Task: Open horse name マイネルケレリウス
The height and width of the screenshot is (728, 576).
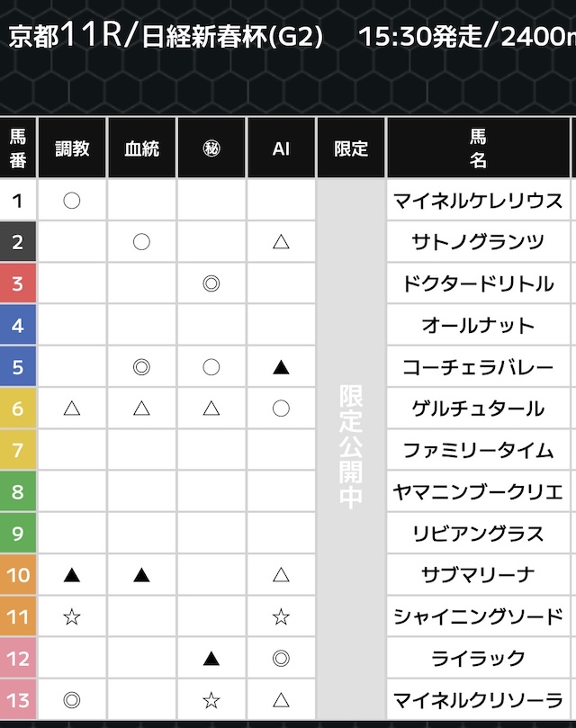Action: 478,200
